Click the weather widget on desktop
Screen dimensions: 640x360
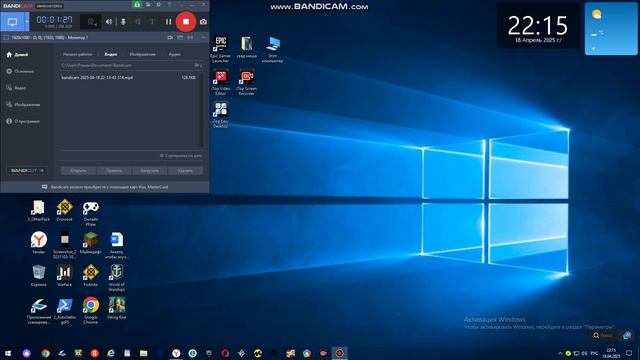(611, 29)
